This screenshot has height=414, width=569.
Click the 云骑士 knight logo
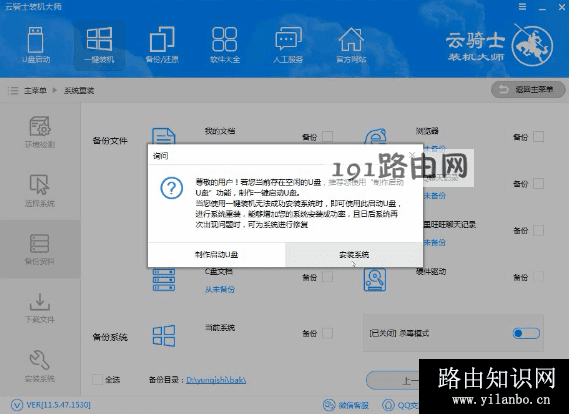click(x=532, y=45)
